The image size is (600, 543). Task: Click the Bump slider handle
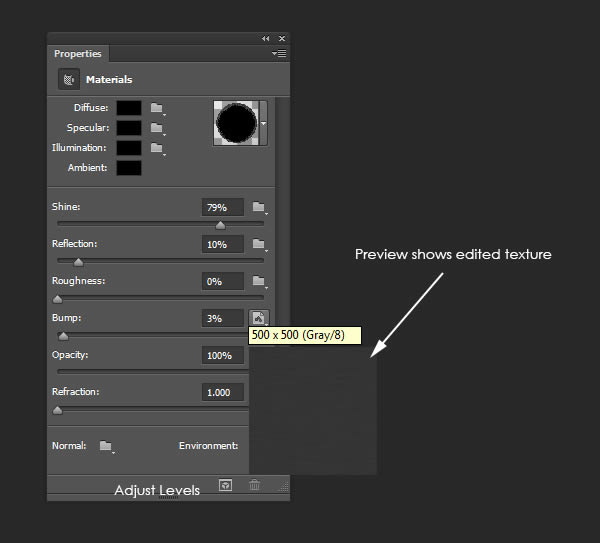click(64, 336)
